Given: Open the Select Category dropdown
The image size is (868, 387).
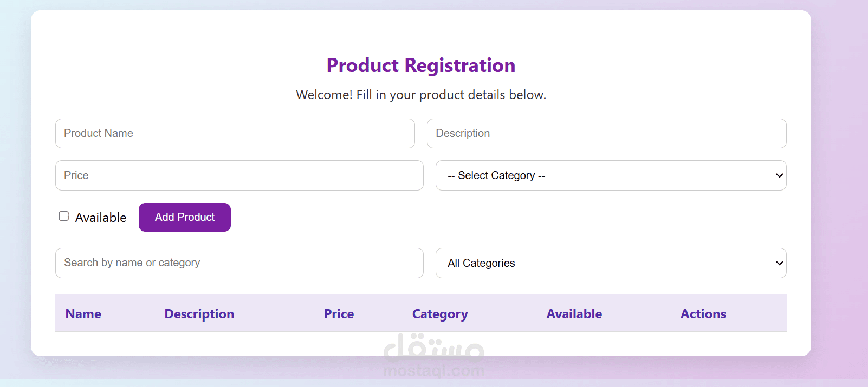Looking at the screenshot, I should [x=611, y=175].
